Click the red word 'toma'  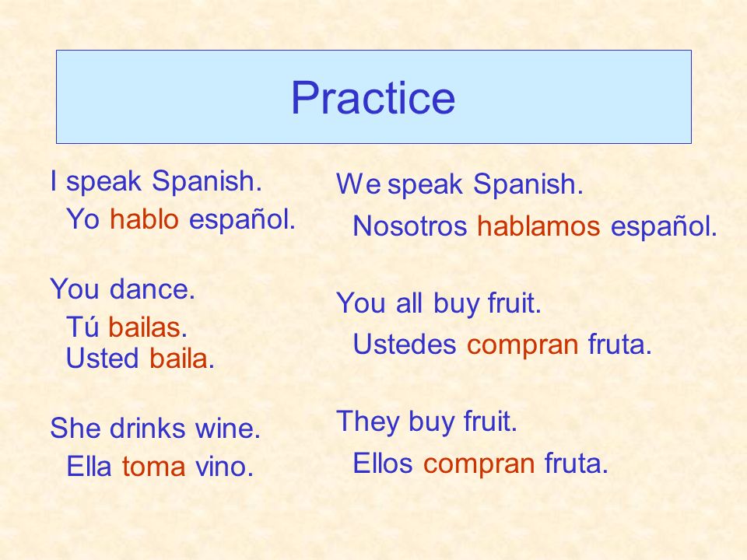pos(153,467)
